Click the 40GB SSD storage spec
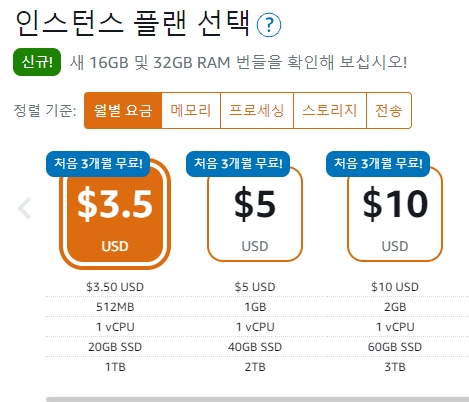Screen dimensions: 469x402 tap(255, 347)
